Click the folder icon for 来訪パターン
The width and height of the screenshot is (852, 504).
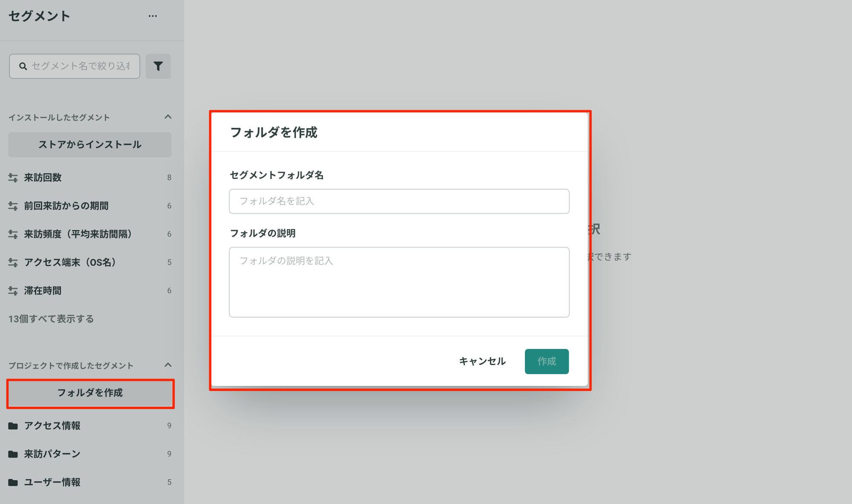(x=13, y=454)
